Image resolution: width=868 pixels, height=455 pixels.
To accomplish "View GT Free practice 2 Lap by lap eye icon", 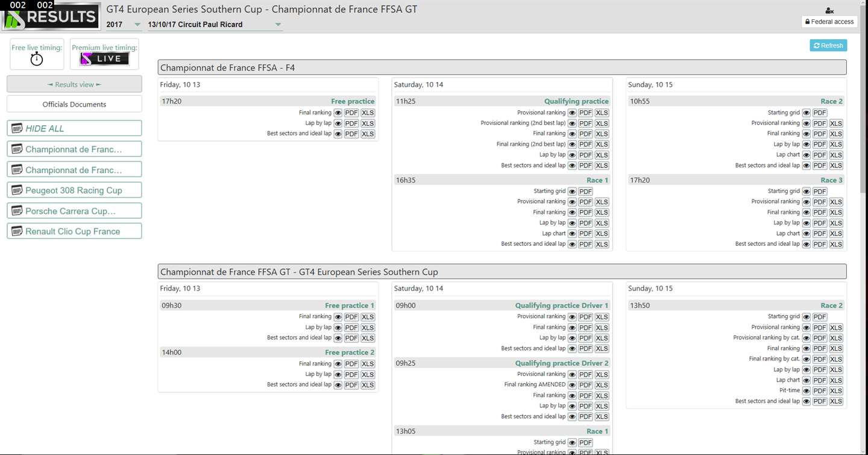I will 338,375.
